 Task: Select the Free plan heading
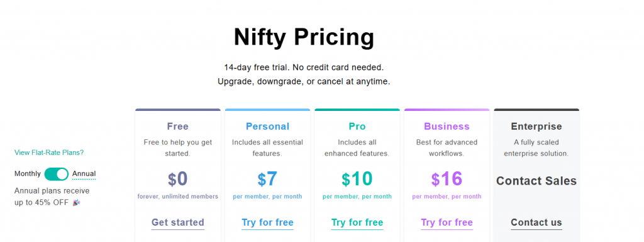pos(178,126)
